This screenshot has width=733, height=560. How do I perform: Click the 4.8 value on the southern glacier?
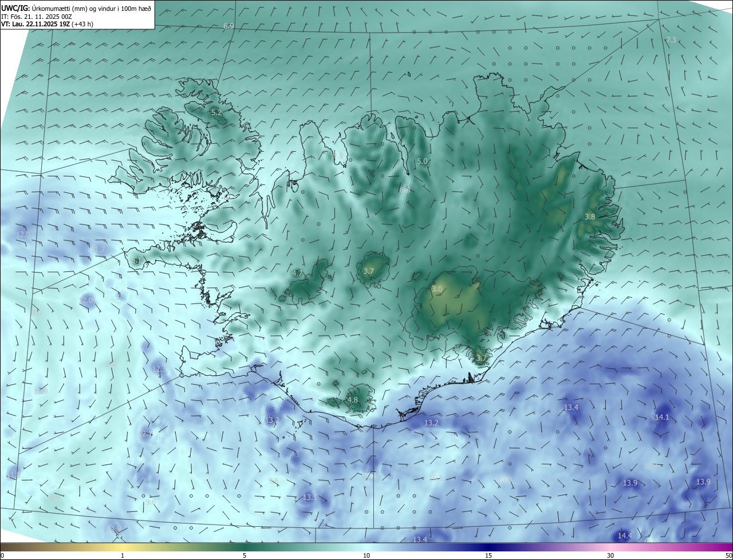coord(353,400)
